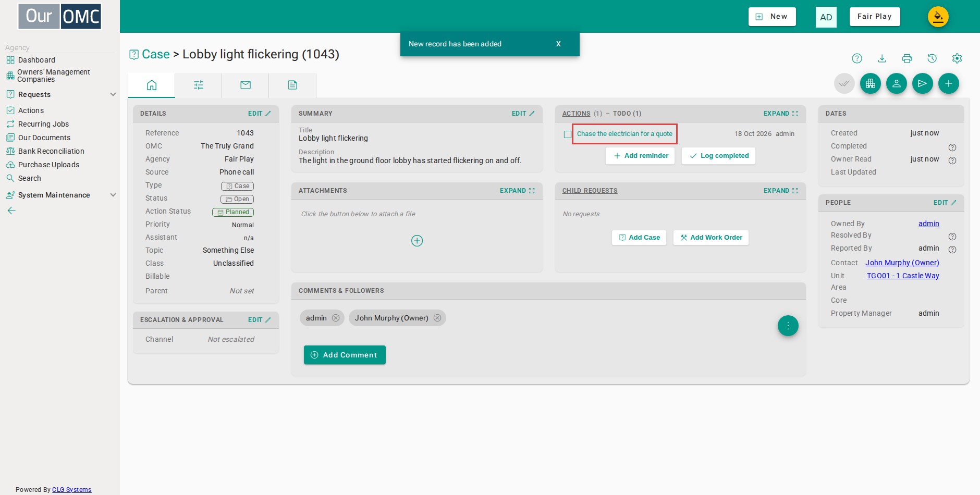Screen dimensions: 980x495
Task: Remove admin follower chip
Action: [x=336, y=318]
